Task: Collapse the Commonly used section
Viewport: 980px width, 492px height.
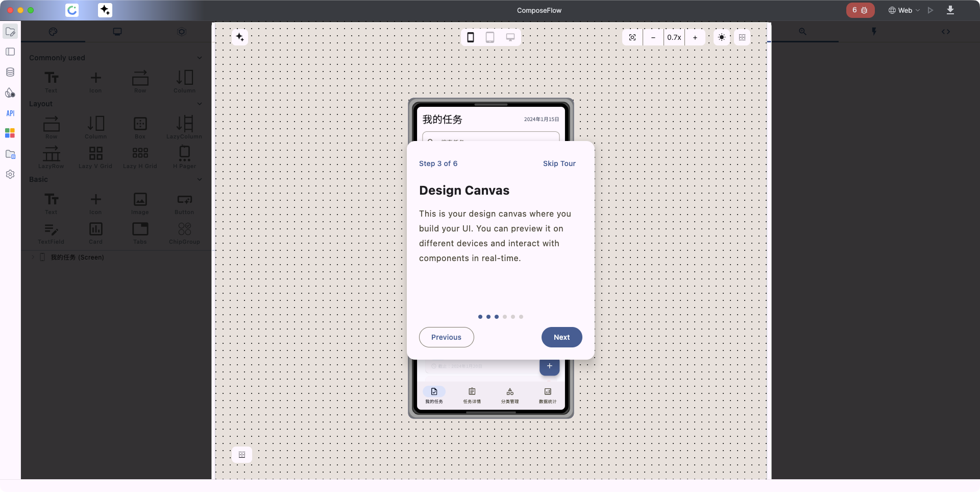Action: pos(199,58)
